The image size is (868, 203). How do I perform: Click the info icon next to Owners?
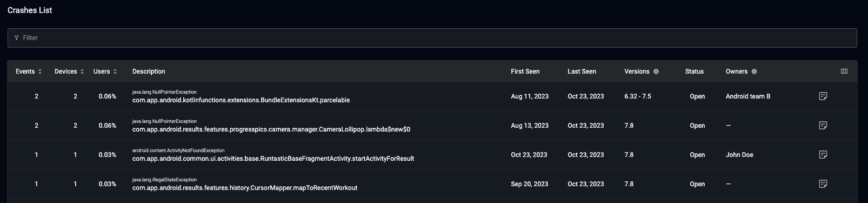click(x=754, y=71)
